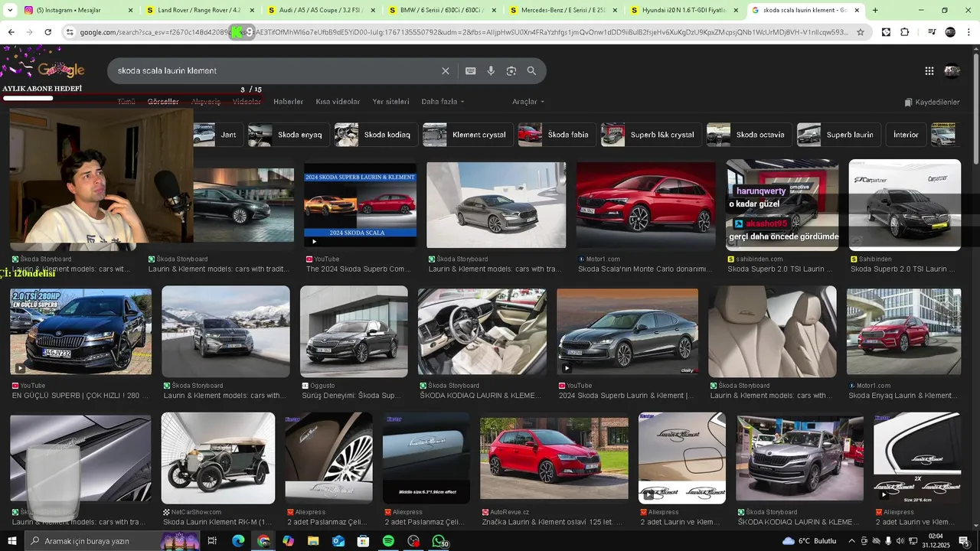980x551 pixels.
Task: Open Microsoft Store from the taskbar
Action: (x=363, y=541)
